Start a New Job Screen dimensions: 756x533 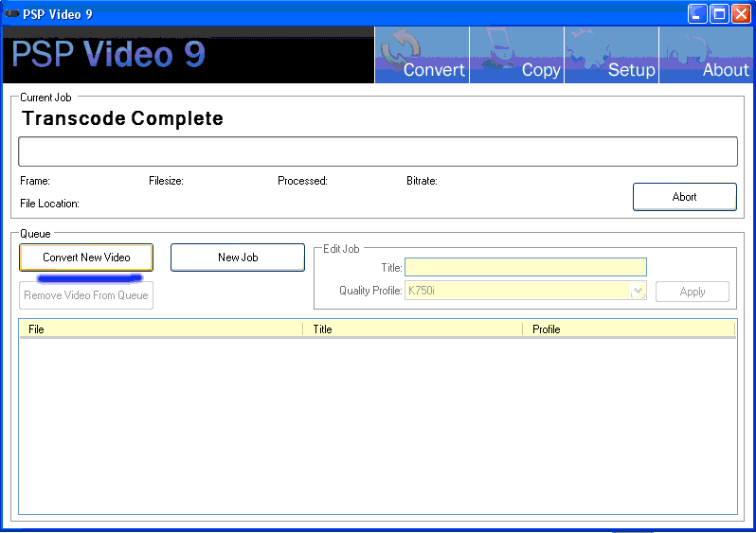(x=238, y=258)
